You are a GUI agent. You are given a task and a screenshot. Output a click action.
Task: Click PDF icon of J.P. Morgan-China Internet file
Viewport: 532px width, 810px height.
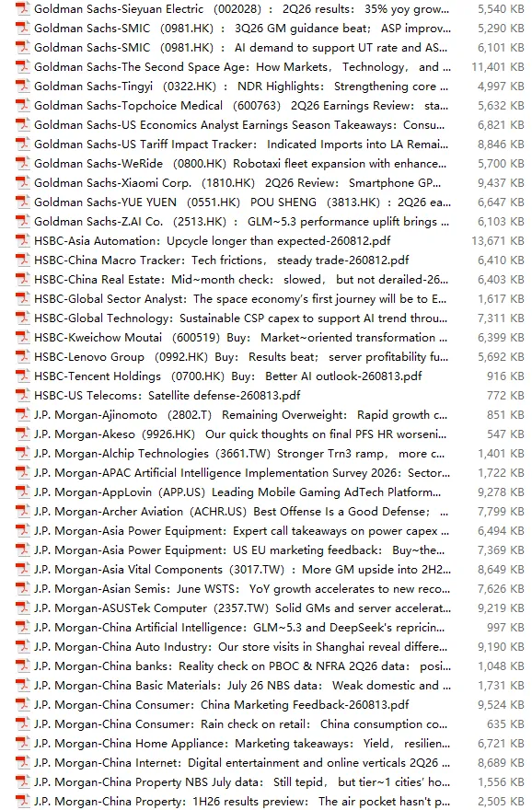23,762
